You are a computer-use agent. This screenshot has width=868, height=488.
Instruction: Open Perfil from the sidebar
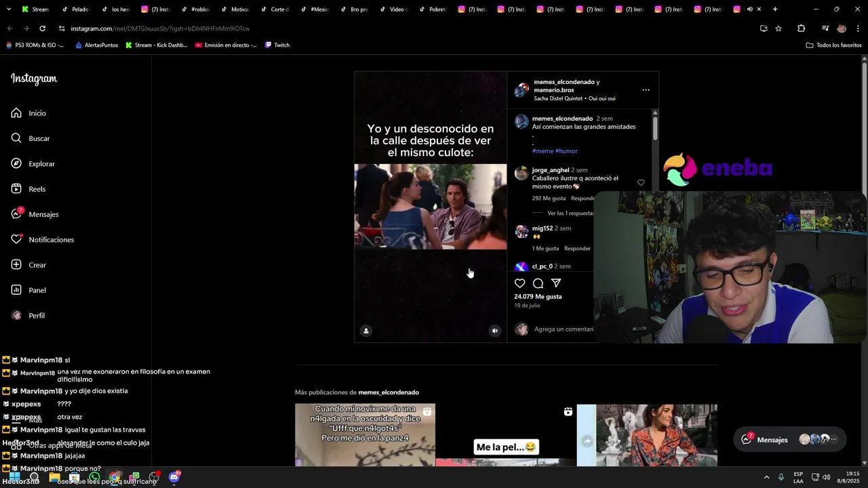(28, 315)
